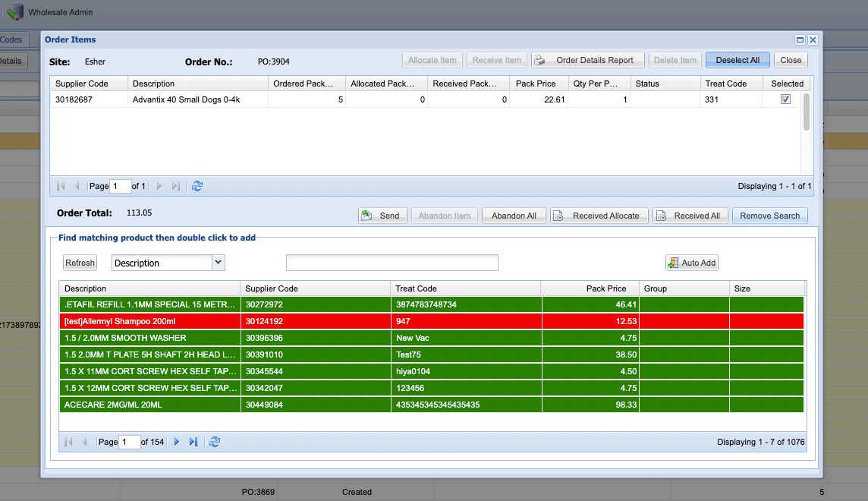Select Advantix 40 Small Dogs 0-4k row

[426, 99]
